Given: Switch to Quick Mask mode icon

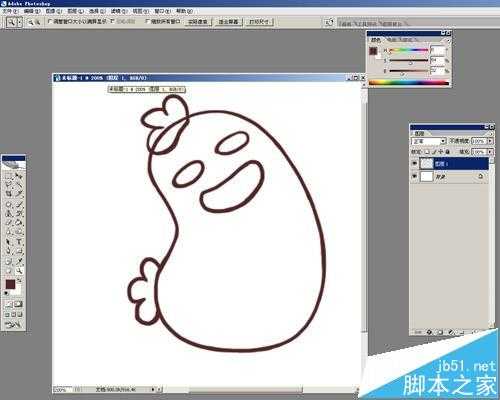Looking at the screenshot, I should (x=18, y=304).
